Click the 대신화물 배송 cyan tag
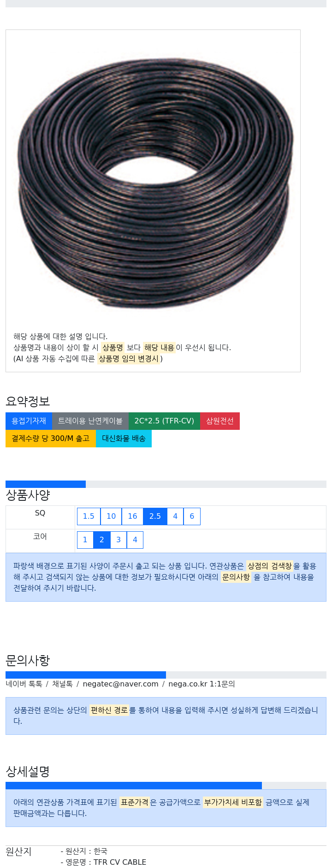The height and width of the screenshot is (868, 332). pos(124,439)
